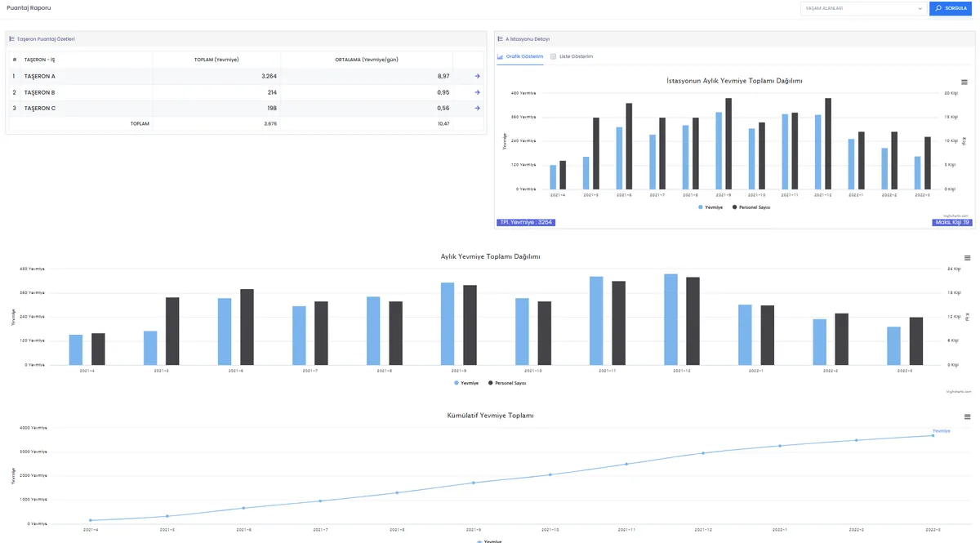The image size is (980, 543).
Task: Switch to the Grafik Gösterim tab
Action: 520,56
